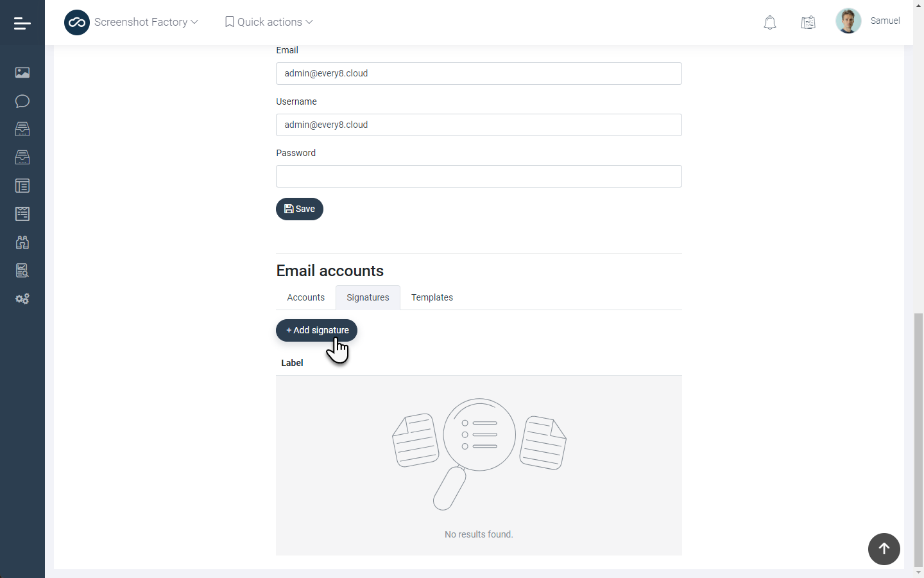Open the chart report search sidebar icon
This screenshot has height=578, width=924.
tap(22, 270)
